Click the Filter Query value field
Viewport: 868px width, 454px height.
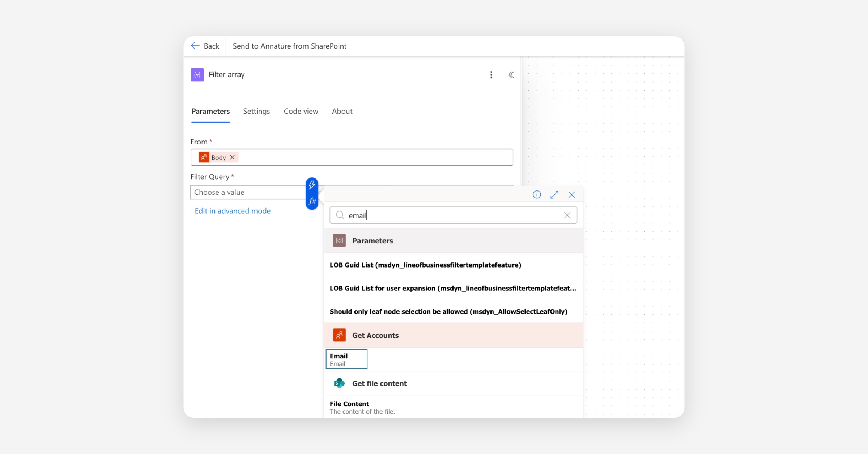point(248,192)
